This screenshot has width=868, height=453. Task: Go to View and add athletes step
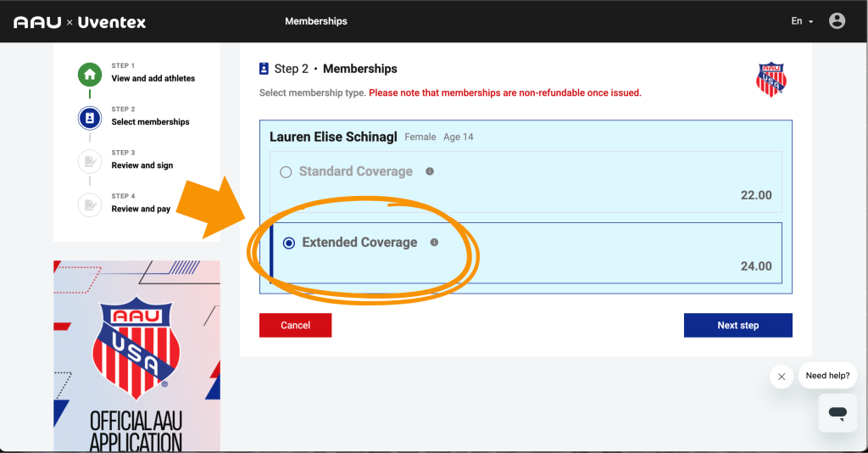(x=153, y=78)
